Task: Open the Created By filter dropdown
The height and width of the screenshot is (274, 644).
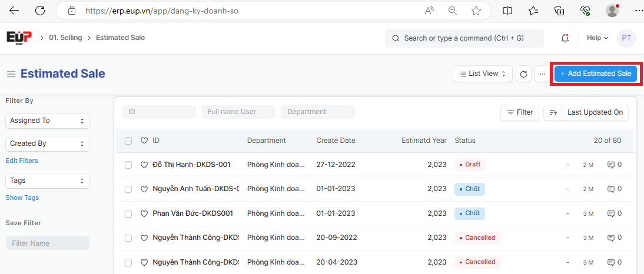Action: coord(48,143)
